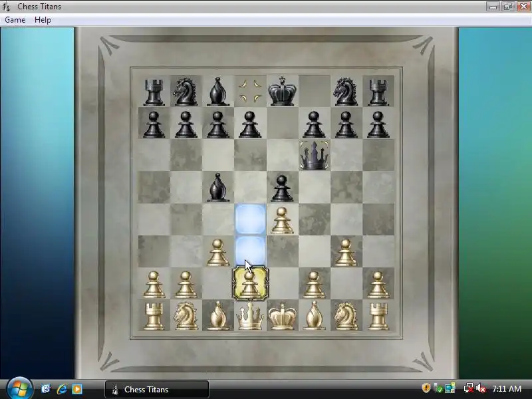Click the black pawn on b7
This screenshot has height=399, width=532.
tap(186, 124)
